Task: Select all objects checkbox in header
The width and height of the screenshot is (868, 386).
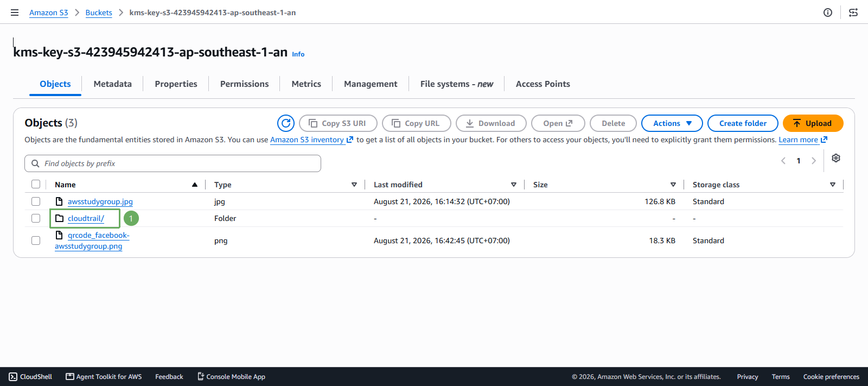Action: 36,185
